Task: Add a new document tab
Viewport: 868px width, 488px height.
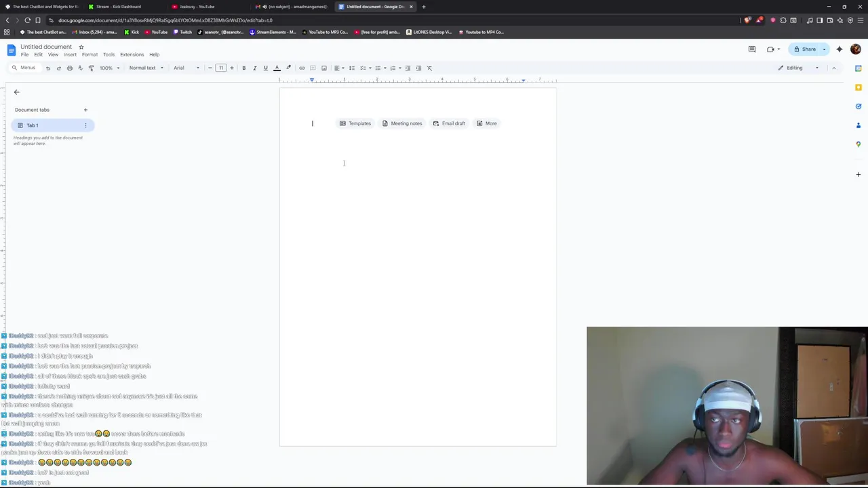Action: pos(85,110)
